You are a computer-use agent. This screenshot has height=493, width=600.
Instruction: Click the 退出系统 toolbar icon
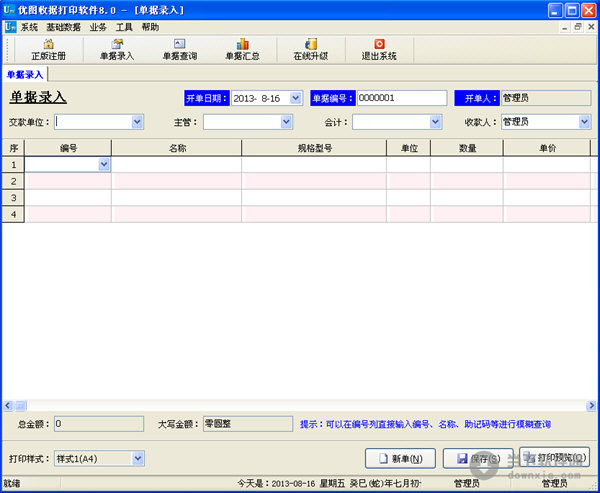(379, 49)
